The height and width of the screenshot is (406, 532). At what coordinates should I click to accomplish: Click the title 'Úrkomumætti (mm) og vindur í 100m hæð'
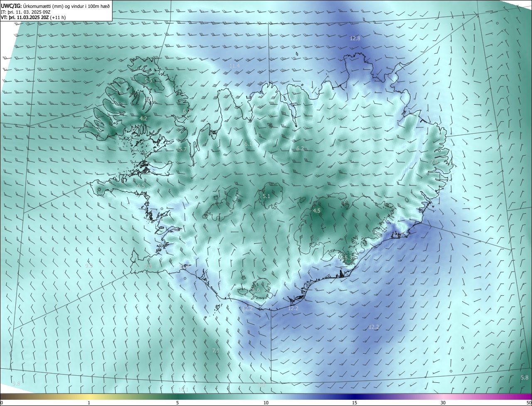66,6
